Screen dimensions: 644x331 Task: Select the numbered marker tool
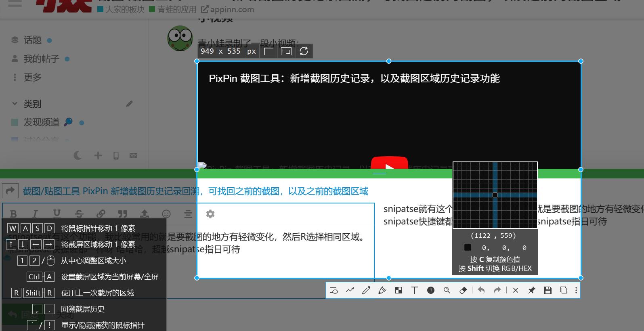click(431, 290)
